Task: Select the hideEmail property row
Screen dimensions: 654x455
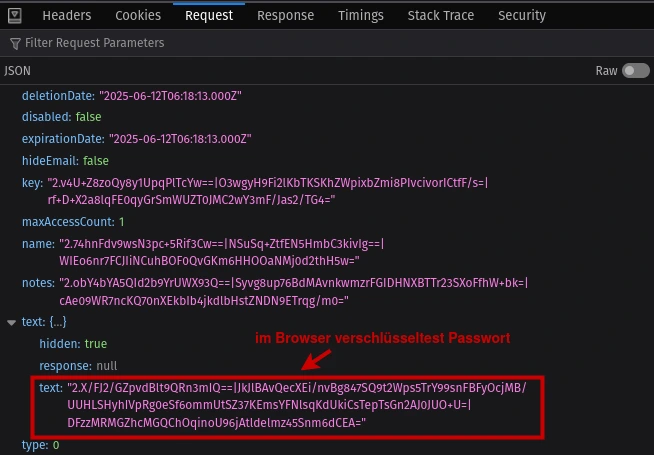Action: coord(327,161)
